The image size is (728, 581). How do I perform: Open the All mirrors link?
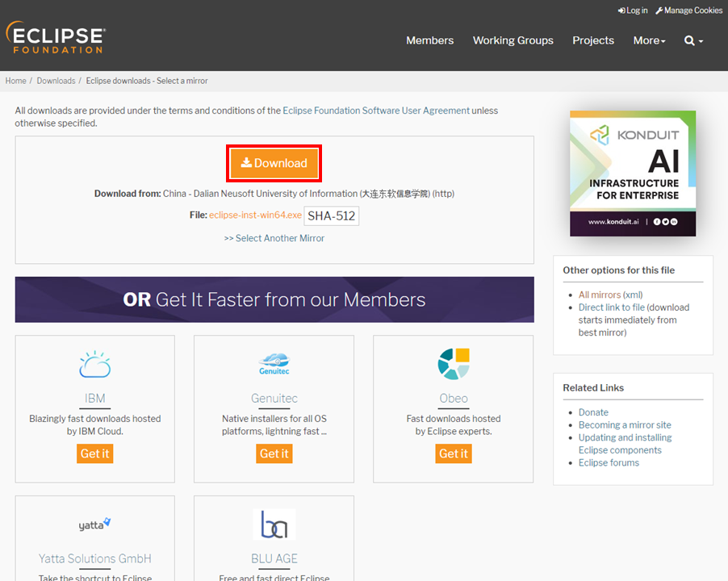[x=600, y=295]
